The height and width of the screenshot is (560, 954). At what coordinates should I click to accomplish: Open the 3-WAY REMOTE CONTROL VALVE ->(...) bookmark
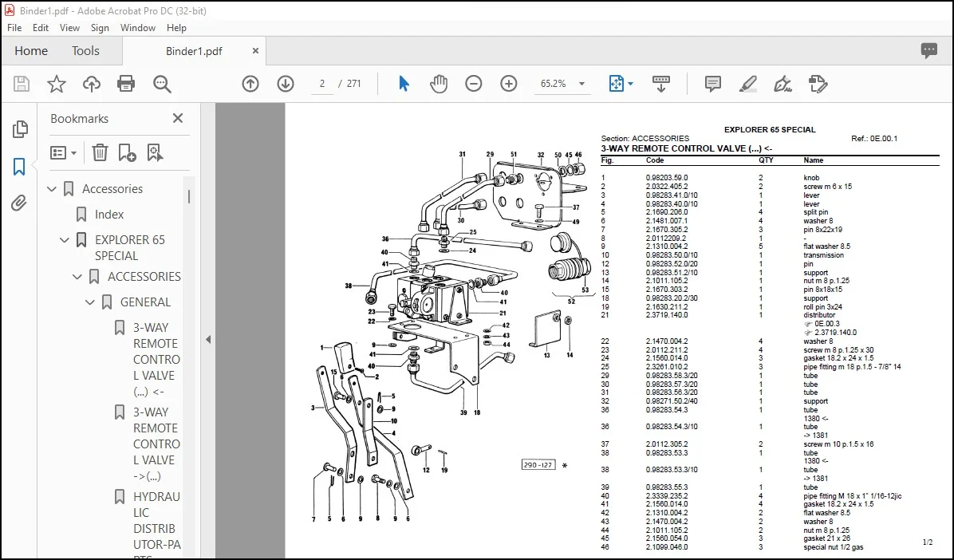click(x=156, y=444)
